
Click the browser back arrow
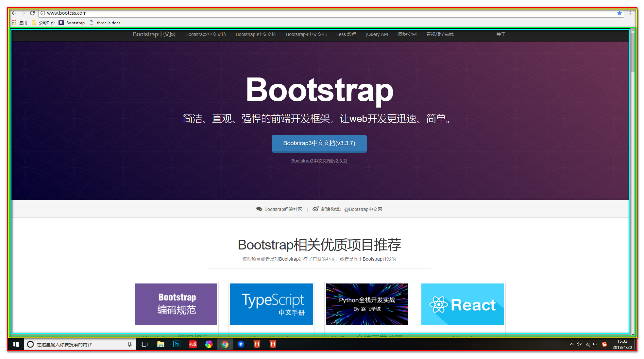click(x=14, y=13)
